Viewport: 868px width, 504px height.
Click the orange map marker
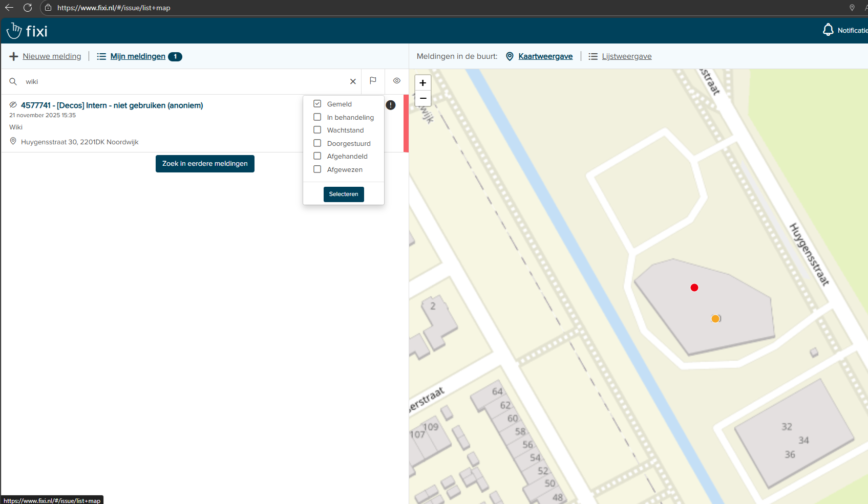(x=715, y=319)
